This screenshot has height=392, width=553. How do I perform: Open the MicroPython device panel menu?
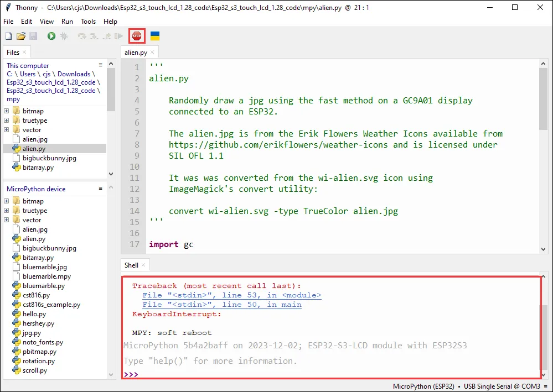[x=100, y=189]
